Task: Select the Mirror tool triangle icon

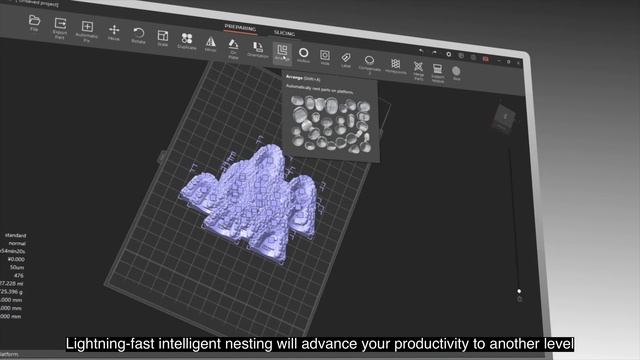Action: pyautogui.click(x=211, y=41)
